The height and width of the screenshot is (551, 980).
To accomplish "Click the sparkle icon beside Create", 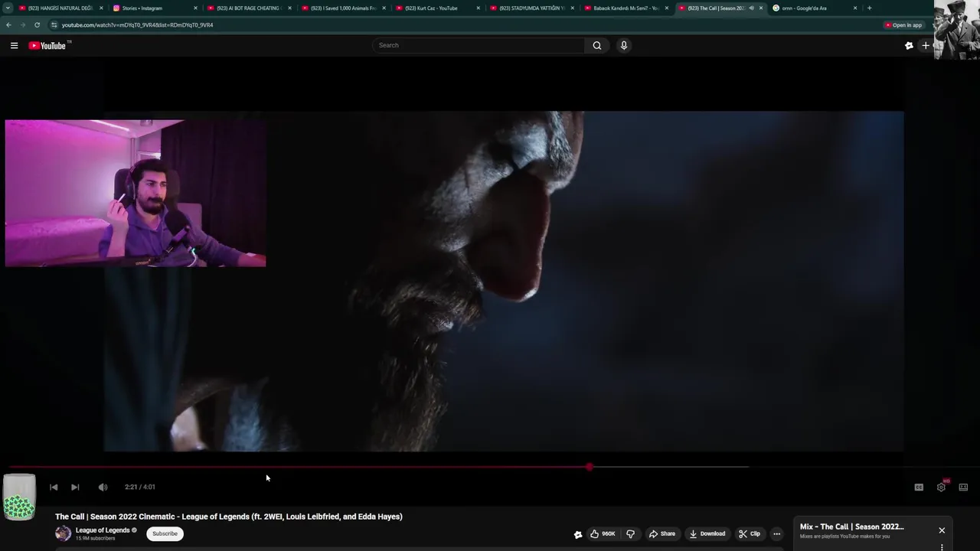I will 909,46.
